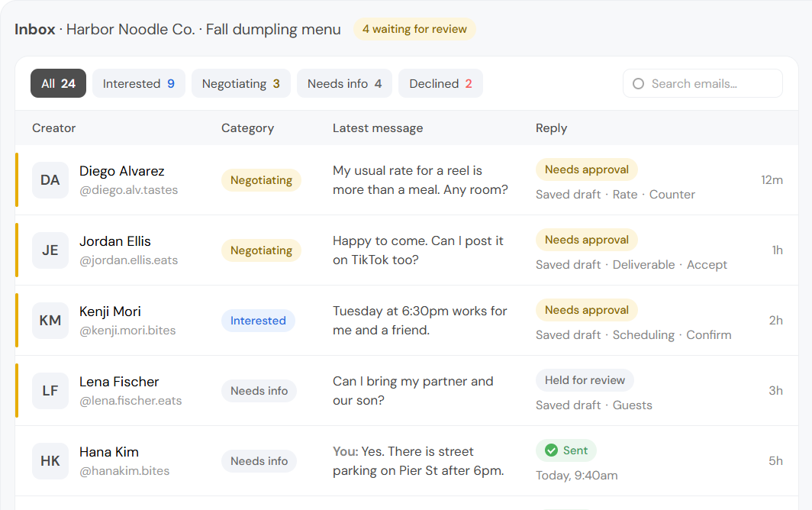Open message 'Can I bring my partner'
812x510 pixels.
tap(413, 391)
